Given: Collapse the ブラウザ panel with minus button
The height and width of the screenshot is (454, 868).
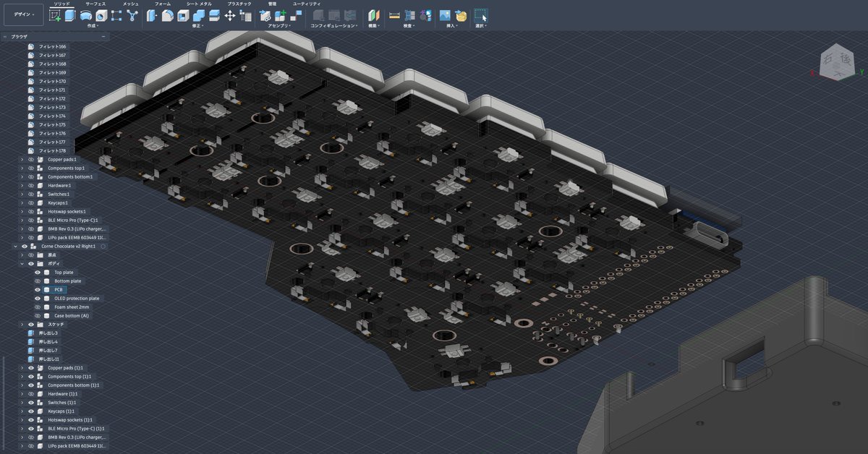Looking at the screenshot, I should [x=103, y=36].
